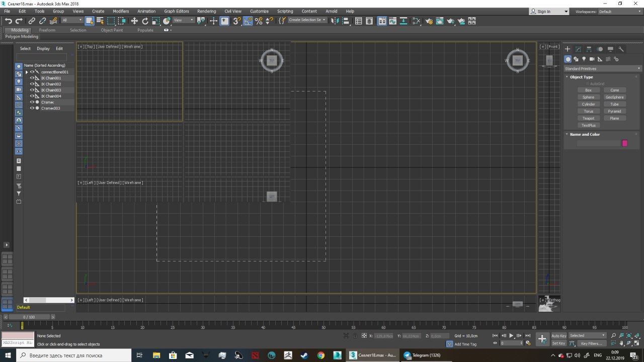Open the Schematic View icon
This screenshot has width=644, height=362.
tap(404, 21)
